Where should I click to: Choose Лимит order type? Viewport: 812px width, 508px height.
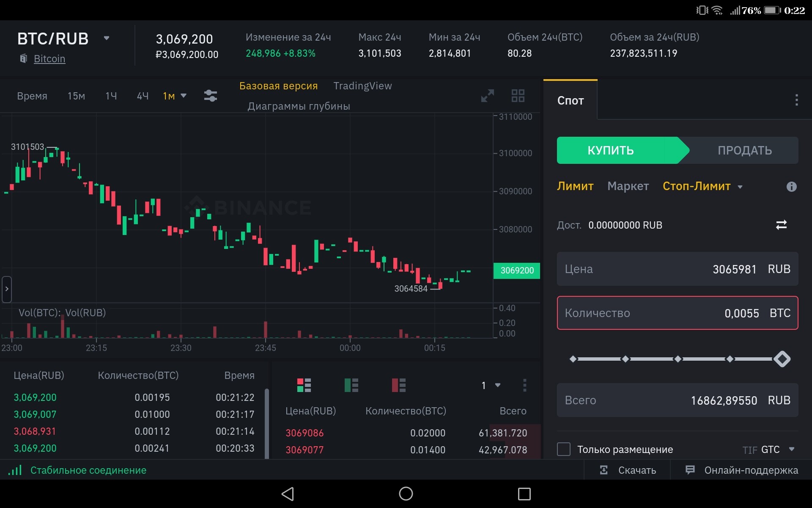(575, 186)
